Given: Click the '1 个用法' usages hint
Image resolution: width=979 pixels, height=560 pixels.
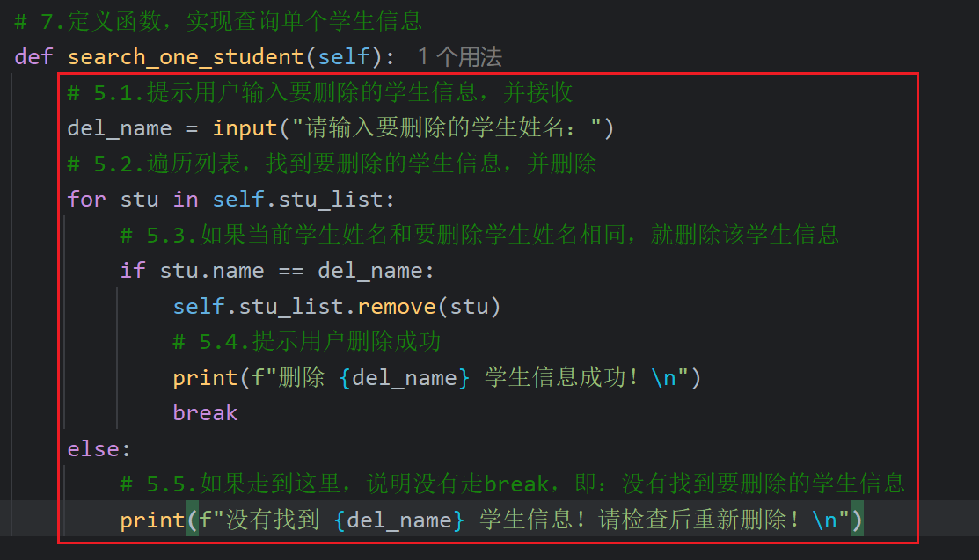Looking at the screenshot, I should pyautogui.click(x=459, y=57).
